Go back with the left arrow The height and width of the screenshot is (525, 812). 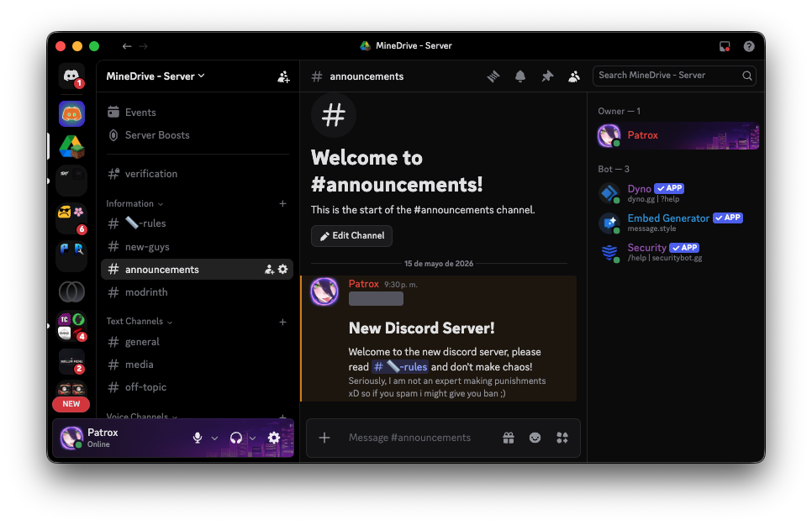click(x=127, y=46)
